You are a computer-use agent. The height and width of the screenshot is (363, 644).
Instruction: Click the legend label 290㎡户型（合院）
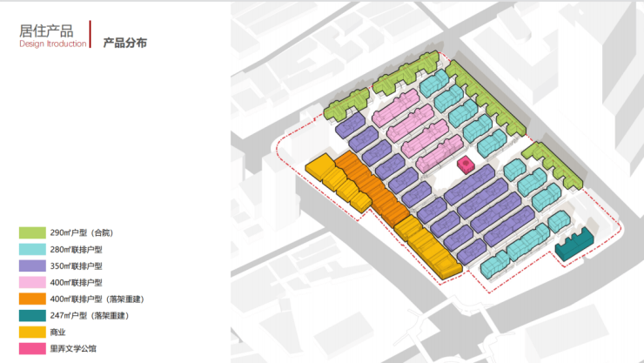coord(82,232)
